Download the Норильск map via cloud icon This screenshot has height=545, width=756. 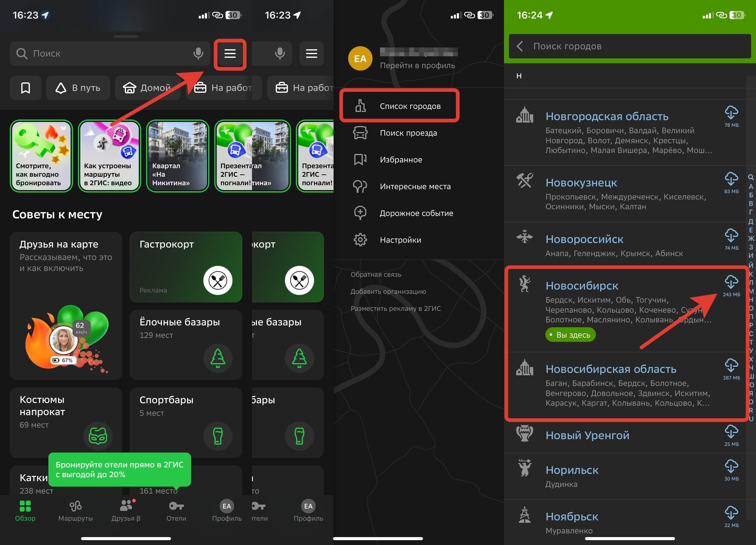(731, 466)
